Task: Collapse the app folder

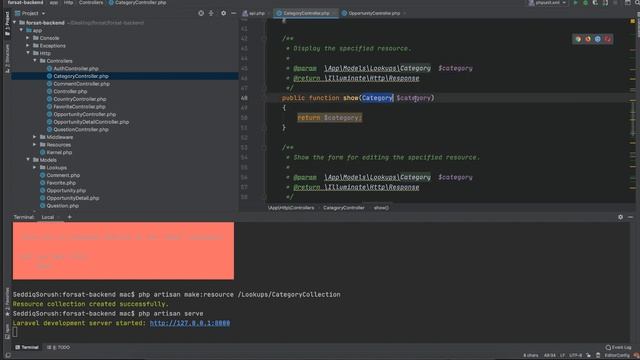Action: (21, 30)
